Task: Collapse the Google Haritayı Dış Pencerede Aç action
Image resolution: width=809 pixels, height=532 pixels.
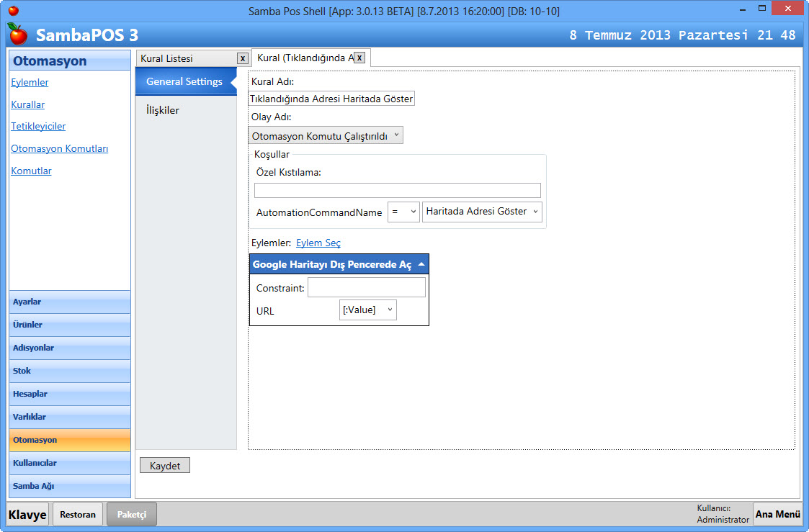Action: tap(421, 264)
